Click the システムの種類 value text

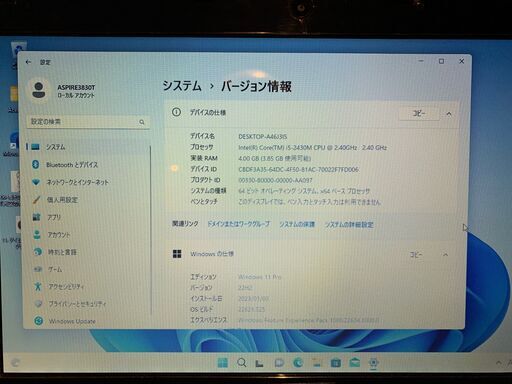304,191
